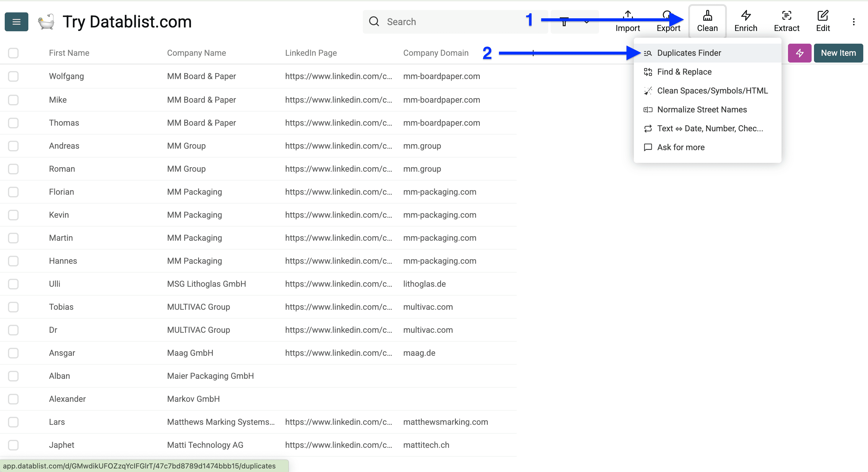Select Normalize Street Names option
Screen dimensions: 868x472
point(702,109)
